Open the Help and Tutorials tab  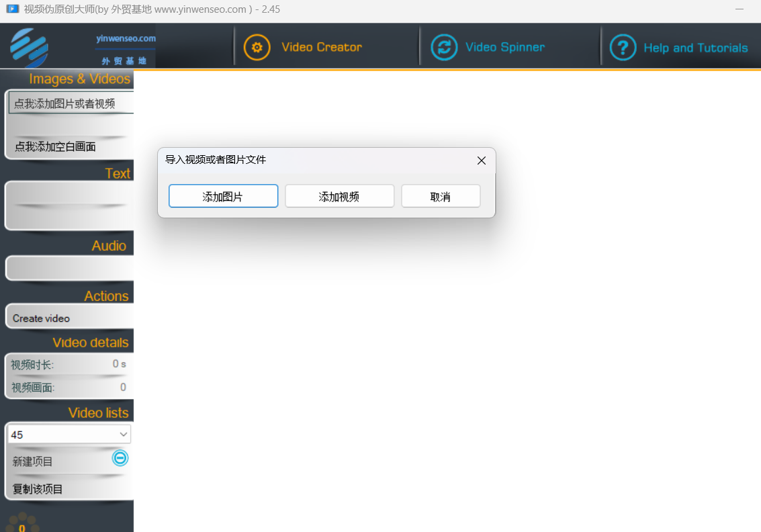[695, 48]
